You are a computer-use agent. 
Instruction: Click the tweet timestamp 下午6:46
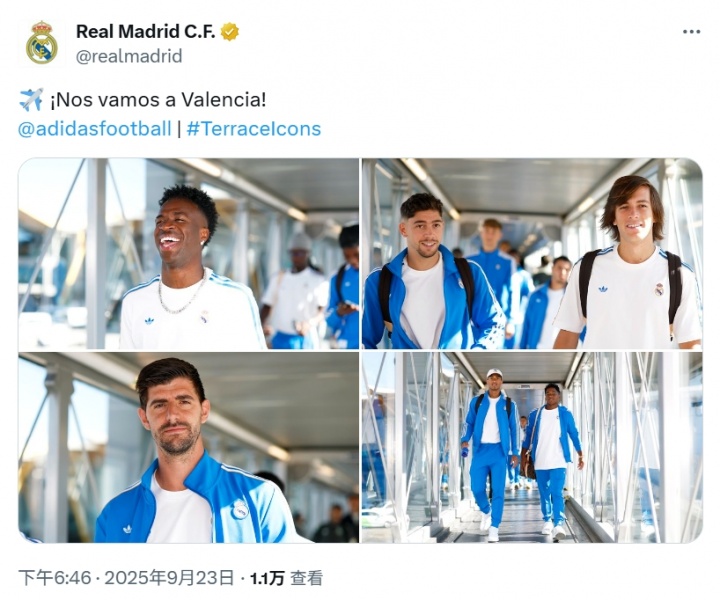pos(55,578)
